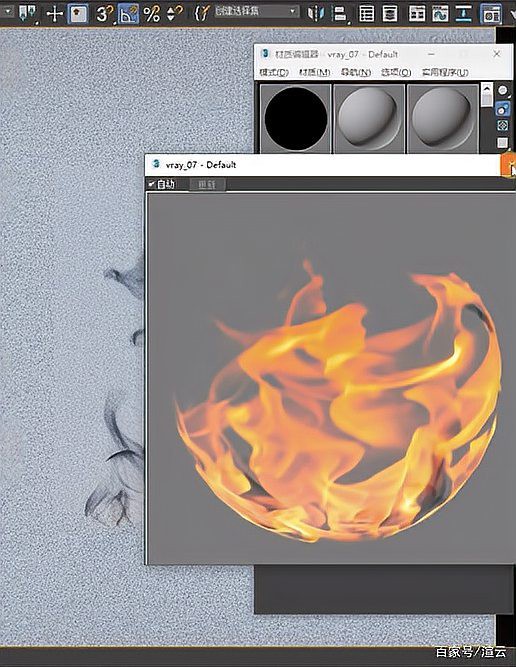
Task: Toggle the Spinner Snap tool
Action: pos(173,13)
